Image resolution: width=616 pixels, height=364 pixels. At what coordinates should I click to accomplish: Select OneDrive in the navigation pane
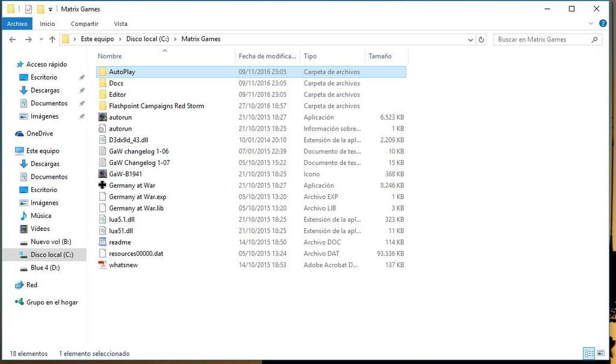[x=39, y=134]
